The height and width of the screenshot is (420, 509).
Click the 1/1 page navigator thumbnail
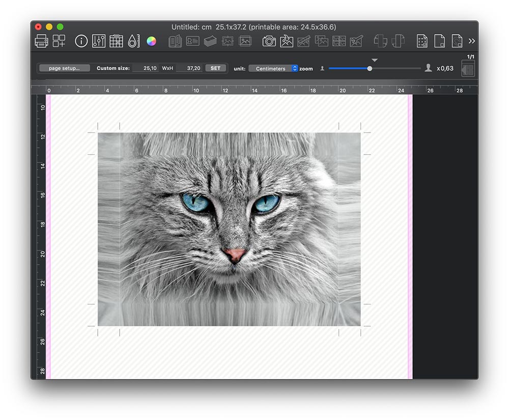click(x=468, y=68)
